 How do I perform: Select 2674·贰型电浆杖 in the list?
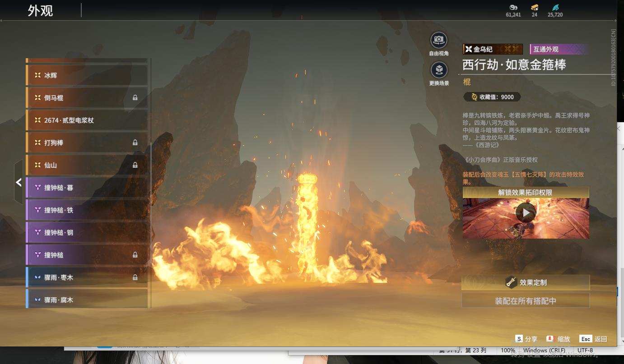point(87,120)
